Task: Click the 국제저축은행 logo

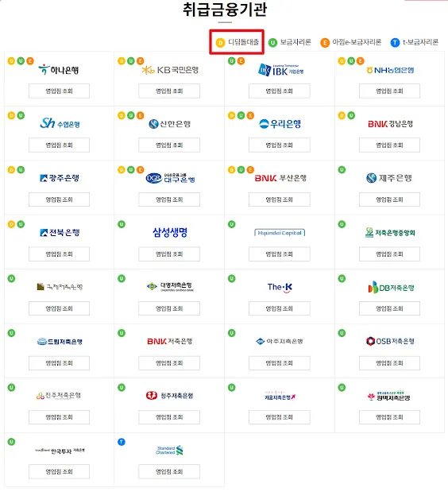Action: coord(60,287)
